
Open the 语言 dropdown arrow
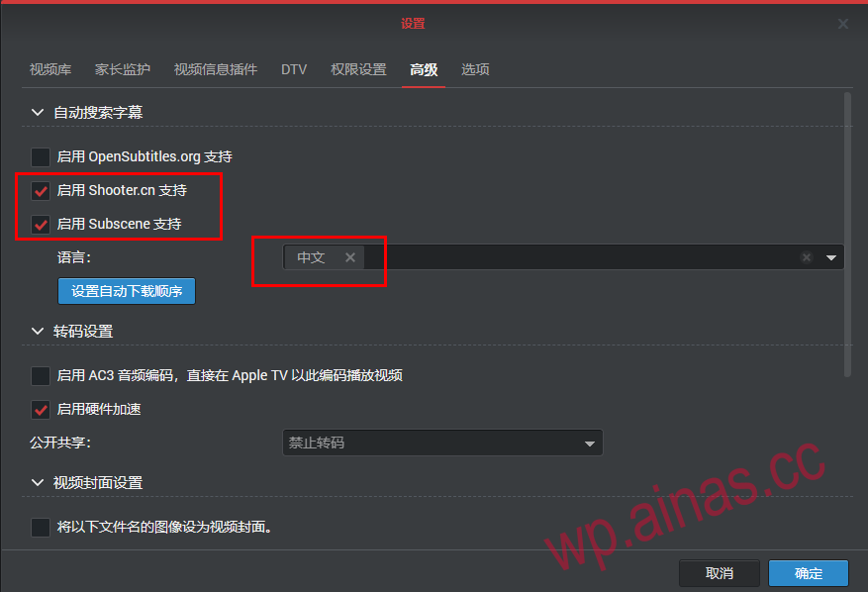click(x=831, y=257)
